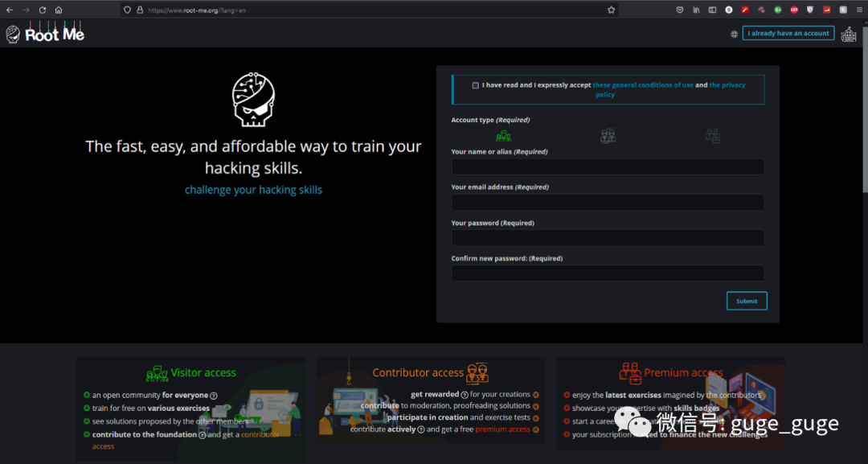The height and width of the screenshot is (464, 868).
Task: Change language with the globe icon
Action: tap(734, 34)
